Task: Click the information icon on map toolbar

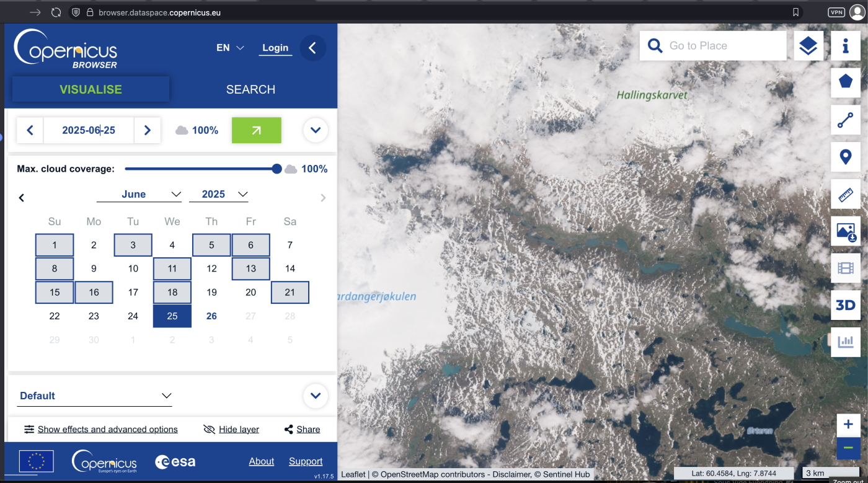Action: [845, 46]
